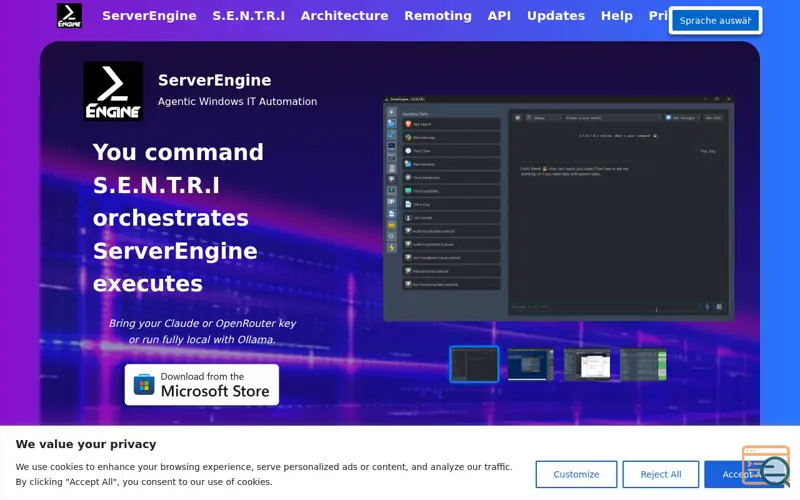Open the S.E.N.T.R.I navigation item

(x=248, y=16)
